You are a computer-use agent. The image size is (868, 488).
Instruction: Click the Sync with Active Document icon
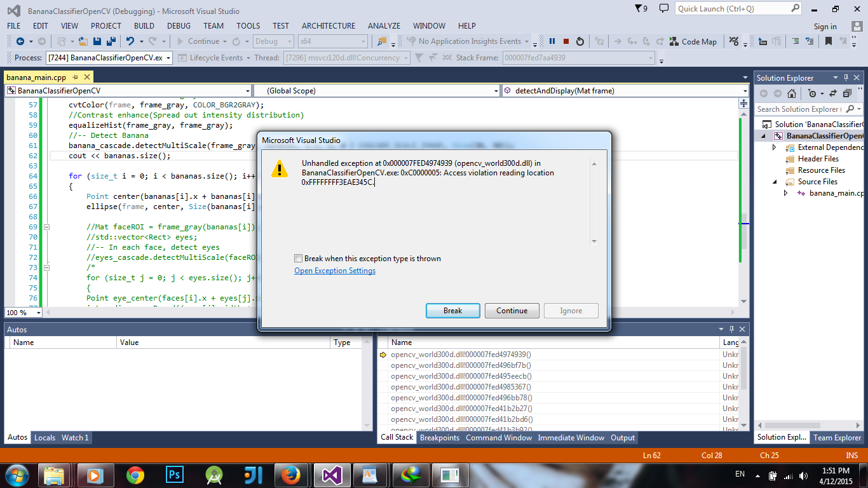(832, 93)
